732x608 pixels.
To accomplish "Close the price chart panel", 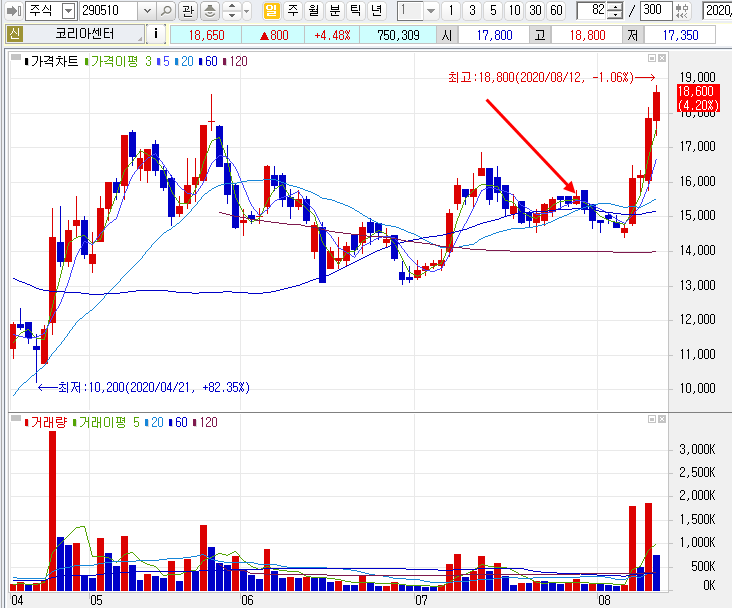I will [x=662, y=58].
